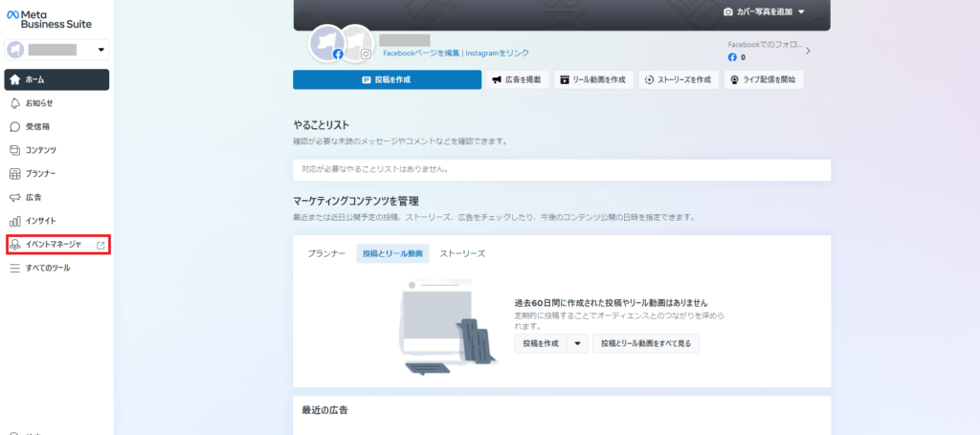Screen dimensions: 980x435
Task: Open the cover photo add dropdown
Action: pos(801,12)
